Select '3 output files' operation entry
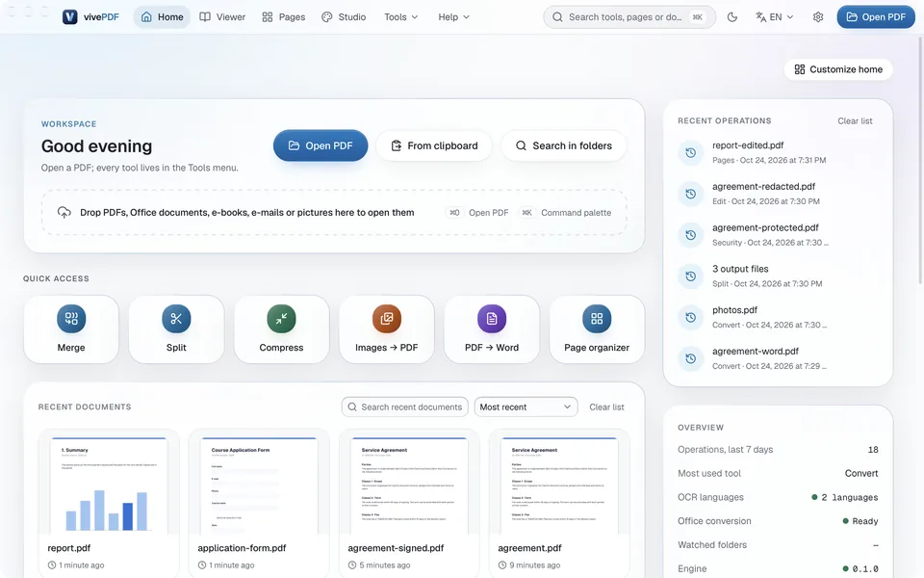The height and width of the screenshot is (578, 924). [778, 276]
